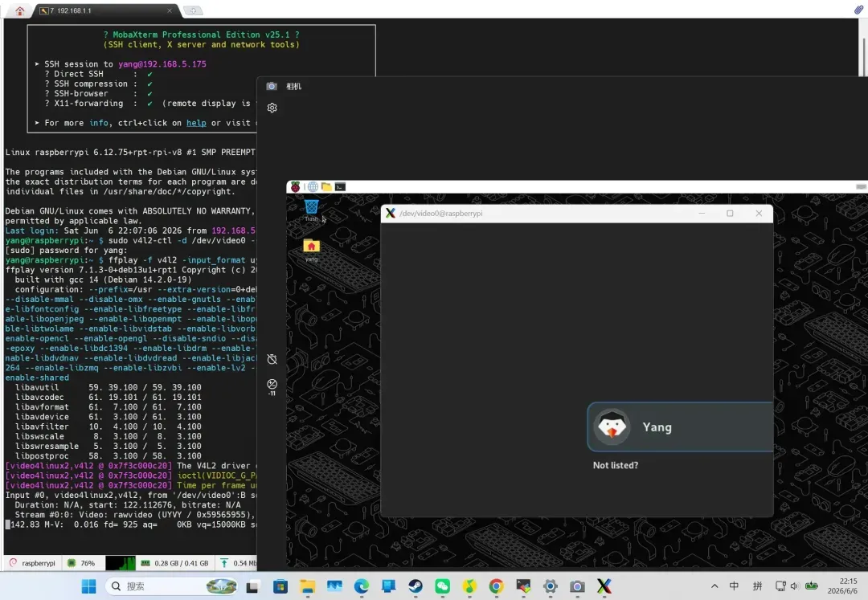Viewport: 868px width, 600px height.
Task: Close the /dev/video0@raspberrypi window
Action: tap(759, 214)
